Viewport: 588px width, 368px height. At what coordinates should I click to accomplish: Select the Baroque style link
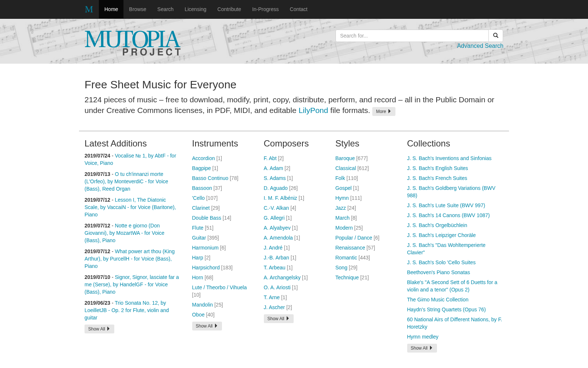[x=345, y=158]
